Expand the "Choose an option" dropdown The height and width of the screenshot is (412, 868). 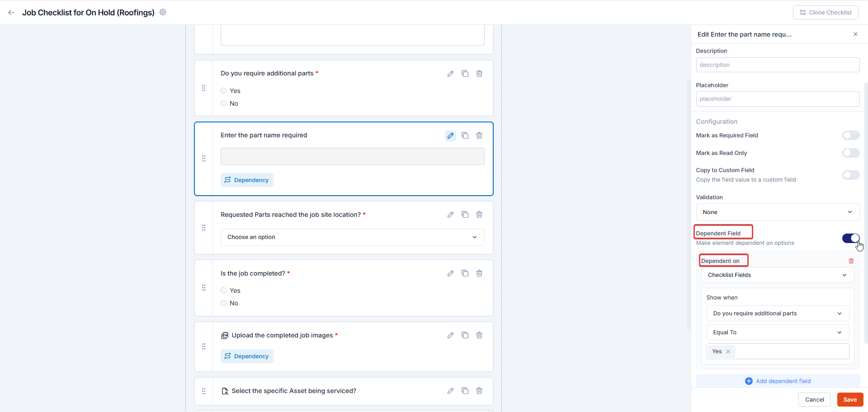tap(352, 237)
